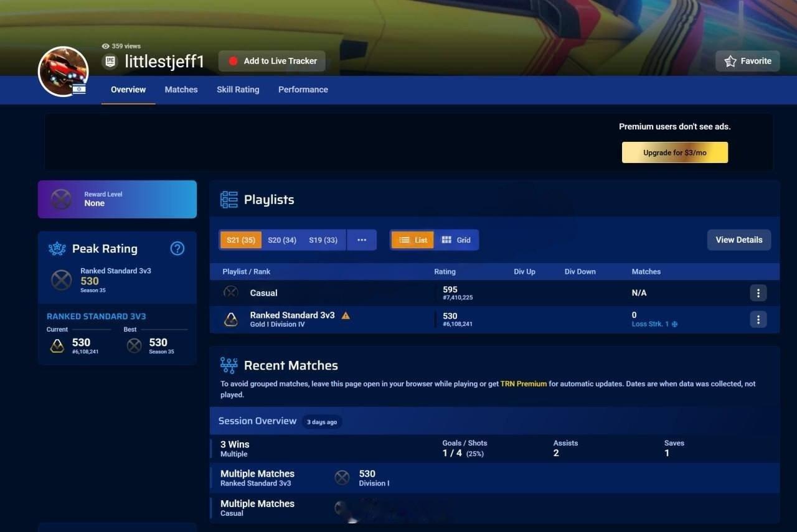Click the Div Up column header
797x532 pixels.
524,271
